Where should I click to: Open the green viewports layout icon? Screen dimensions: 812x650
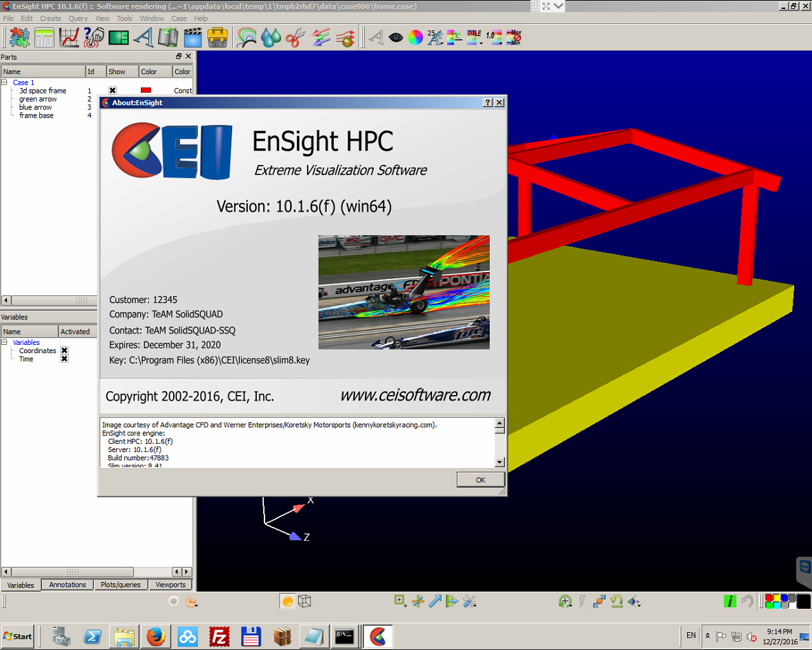pos(118,38)
